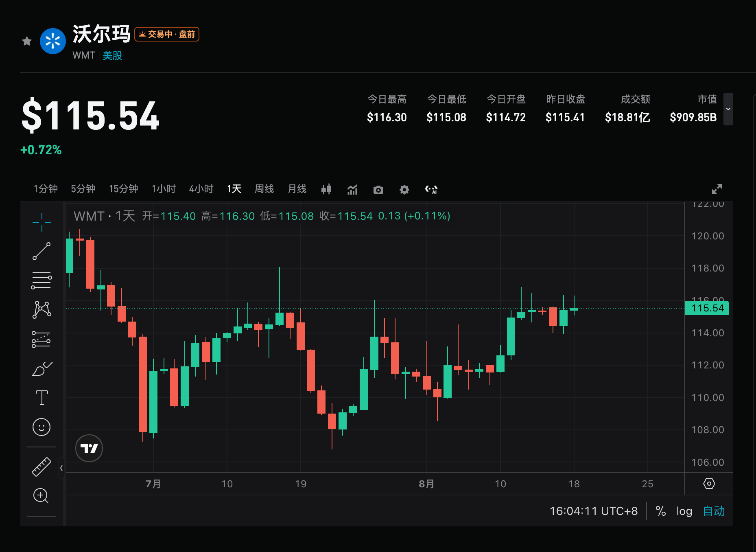Select the text annotation tool
The width and height of the screenshot is (756, 552).
pyautogui.click(x=42, y=398)
